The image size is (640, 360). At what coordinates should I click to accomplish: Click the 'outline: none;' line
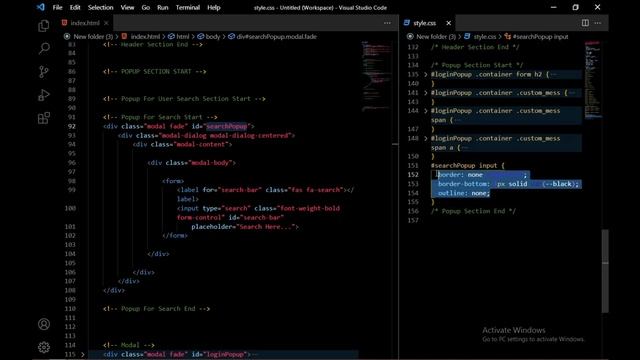tap(464, 193)
